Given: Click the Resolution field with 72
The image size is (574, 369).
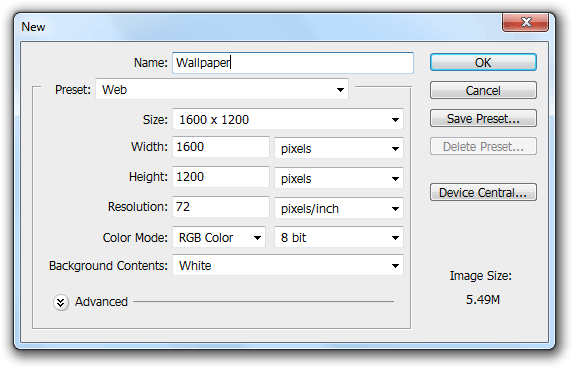Looking at the screenshot, I should (x=221, y=207).
